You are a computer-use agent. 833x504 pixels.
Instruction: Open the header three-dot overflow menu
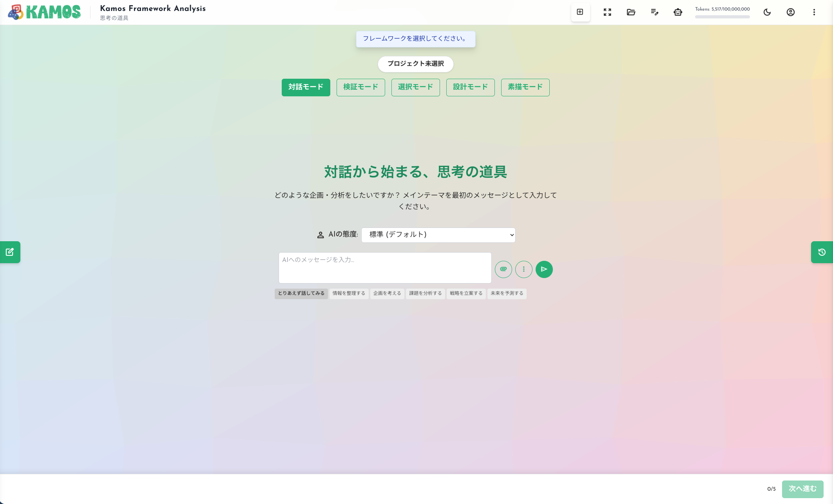(814, 12)
